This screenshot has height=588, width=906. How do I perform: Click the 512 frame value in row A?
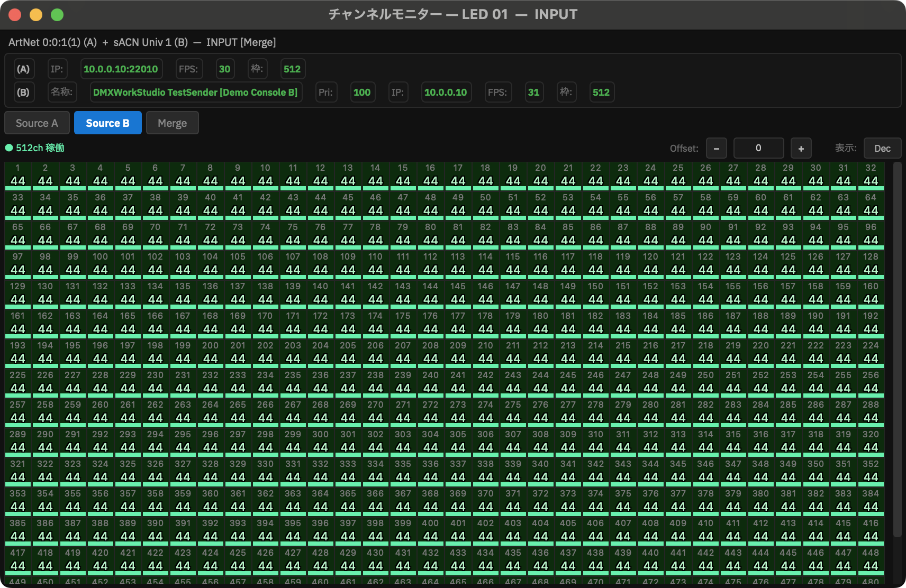click(x=292, y=69)
